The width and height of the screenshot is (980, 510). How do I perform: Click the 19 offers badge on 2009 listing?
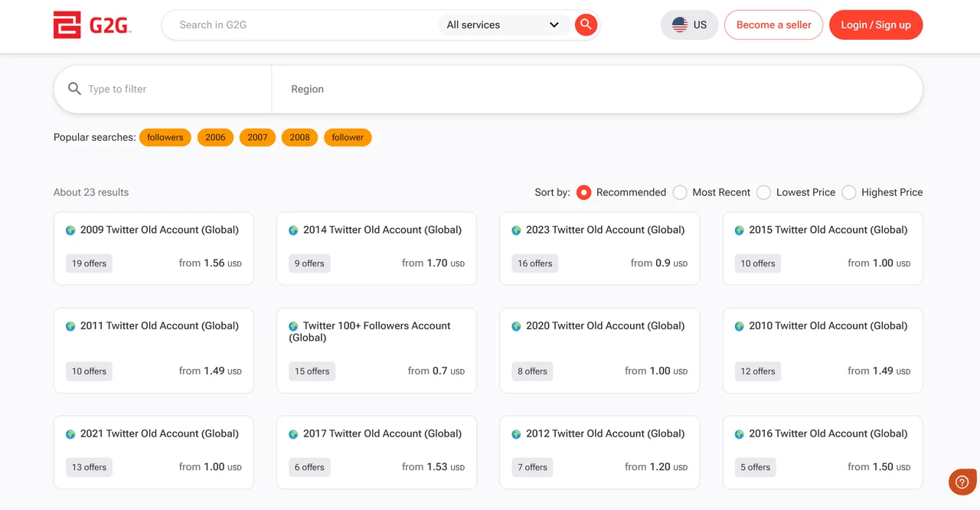coord(89,263)
